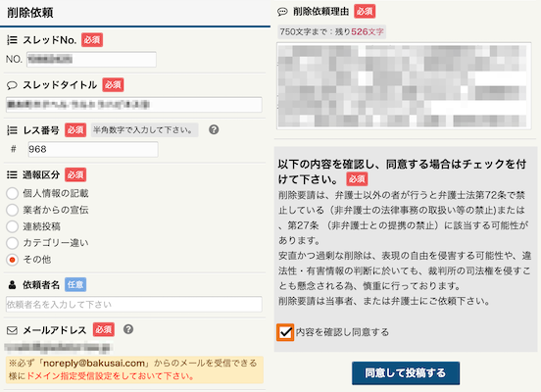Screen dimensions: 541x392
Task: Click the help icon beside メールアドレス
Action: tap(128, 329)
